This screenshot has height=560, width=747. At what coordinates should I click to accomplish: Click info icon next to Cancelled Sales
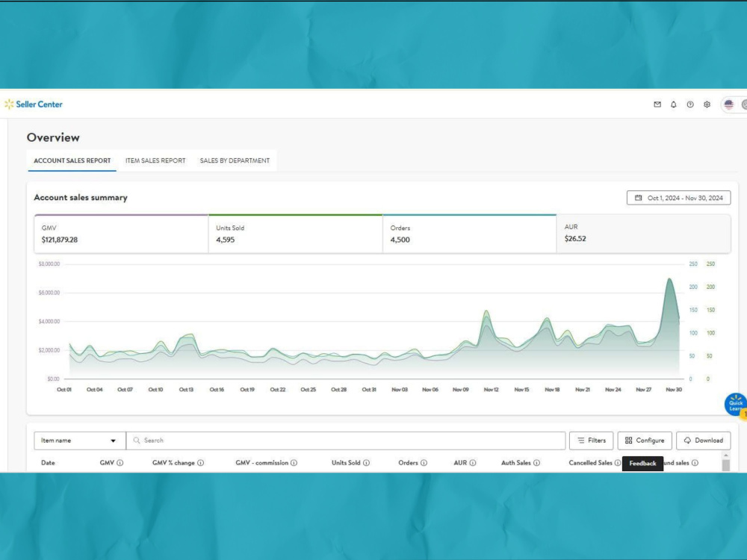click(x=618, y=463)
